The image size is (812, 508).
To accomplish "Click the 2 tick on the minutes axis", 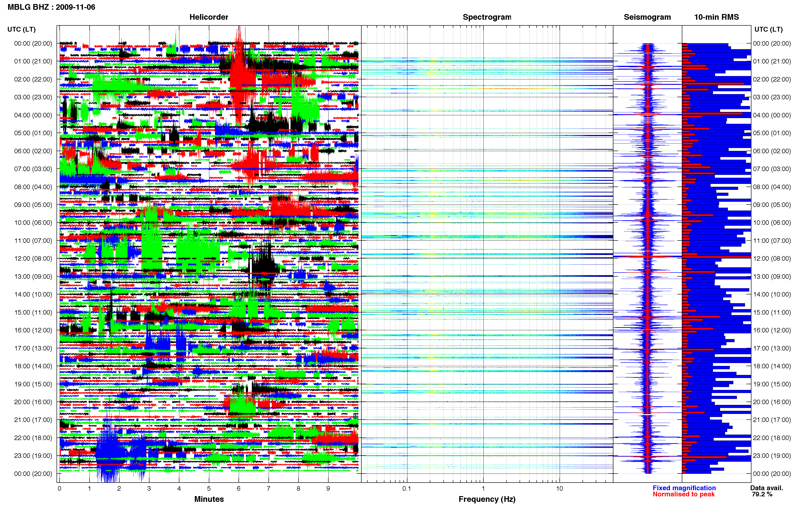I will pyautogui.click(x=119, y=489).
